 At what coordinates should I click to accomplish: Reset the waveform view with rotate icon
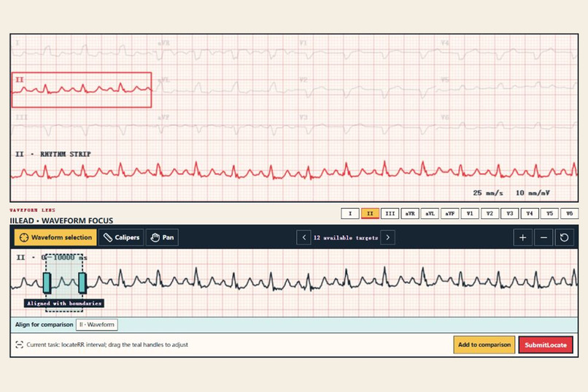pyautogui.click(x=565, y=237)
